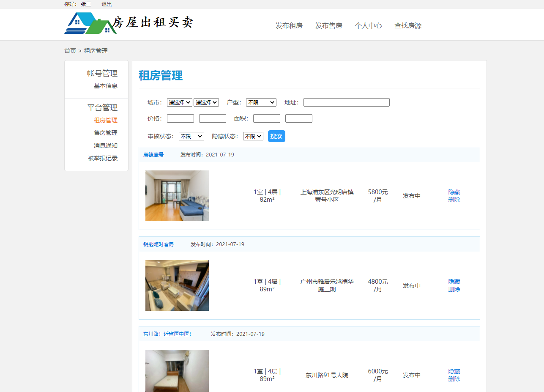Open 售房管理 in the sidebar
The image size is (544, 392).
106,132
